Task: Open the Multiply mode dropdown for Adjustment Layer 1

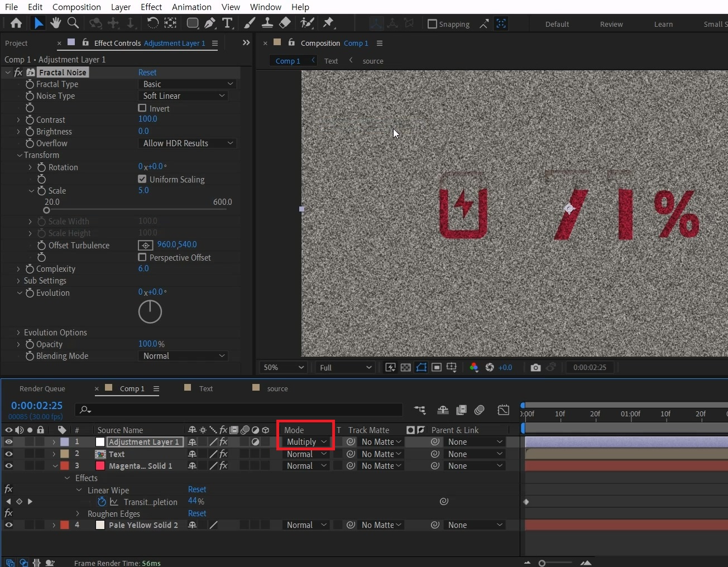Action: click(306, 442)
